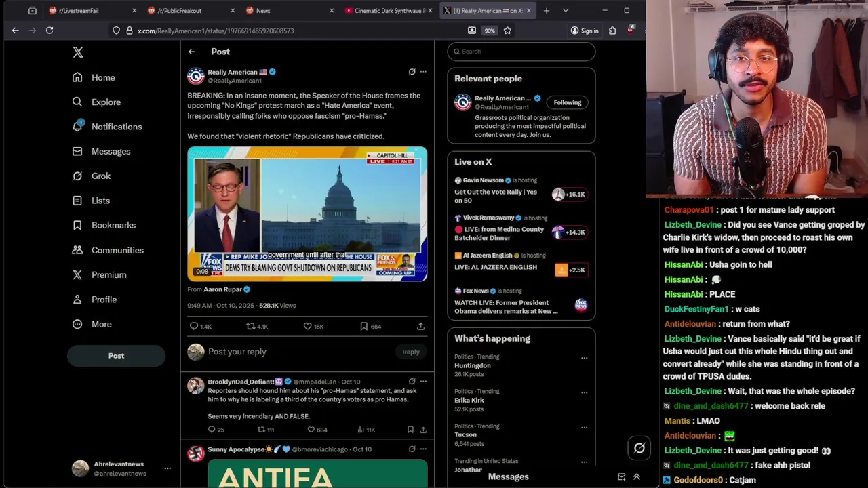Compose a new message from the Messages drawer
The height and width of the screenshot is (488, 868).
(x=621, y=477)
